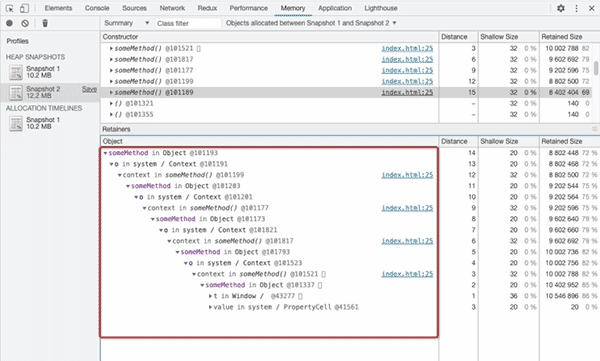Expand value in system / PropertyCell @41561

210,307
